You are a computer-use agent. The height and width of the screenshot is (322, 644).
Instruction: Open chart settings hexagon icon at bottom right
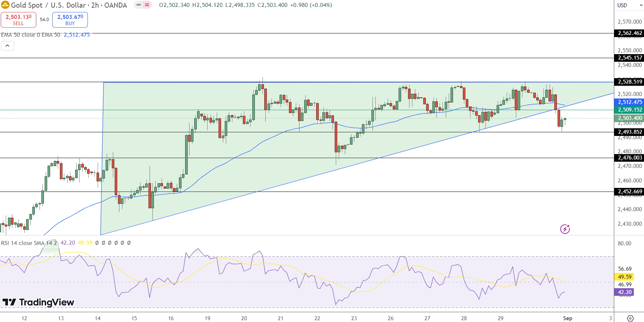[x=630, y=318]
